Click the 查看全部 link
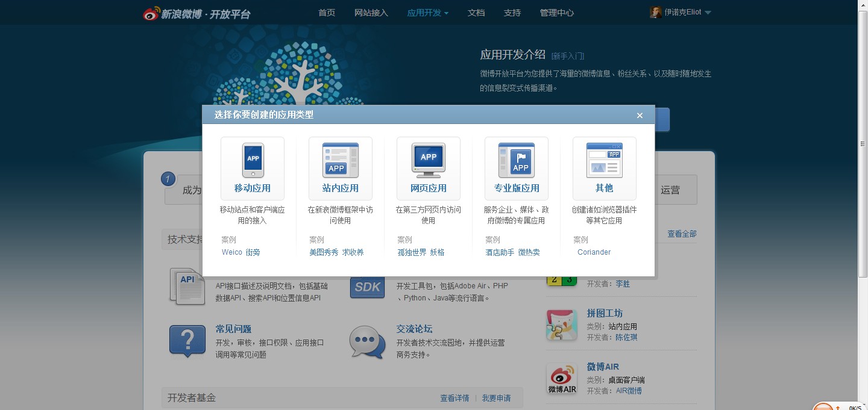The width and height of the screenshot is (868, 410). [682, 234]
